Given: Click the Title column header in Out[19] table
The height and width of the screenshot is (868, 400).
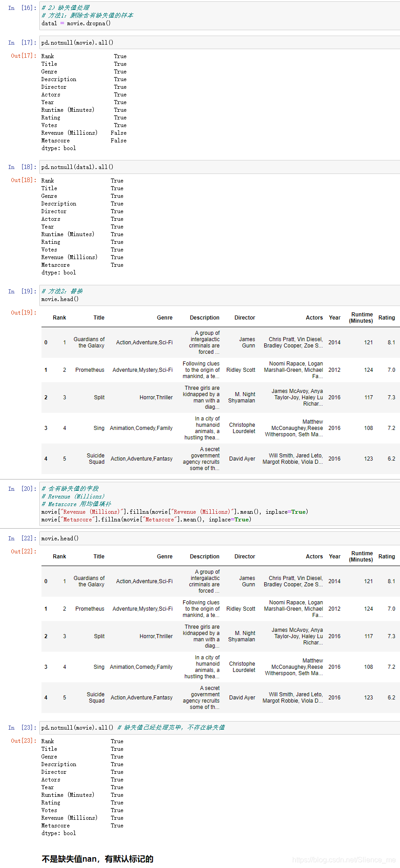Looking at the screenshot, I should coord(99,318).
